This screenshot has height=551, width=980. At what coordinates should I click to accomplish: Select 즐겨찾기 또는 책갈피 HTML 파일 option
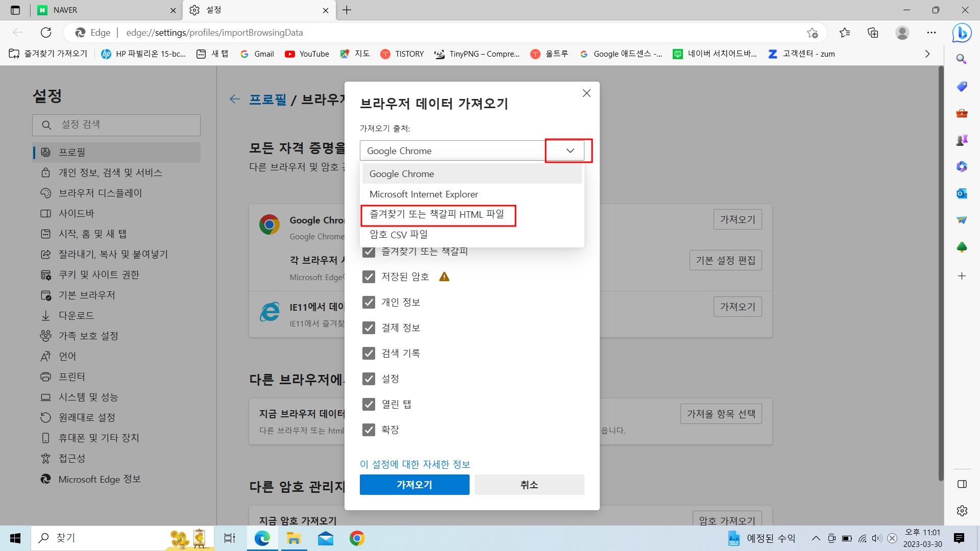pos(437,214)
